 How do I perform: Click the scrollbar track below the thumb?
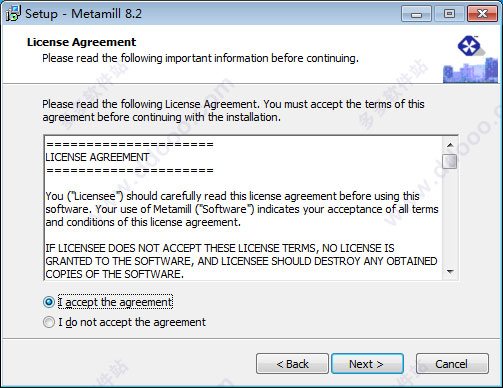click(x=450, y=217)
